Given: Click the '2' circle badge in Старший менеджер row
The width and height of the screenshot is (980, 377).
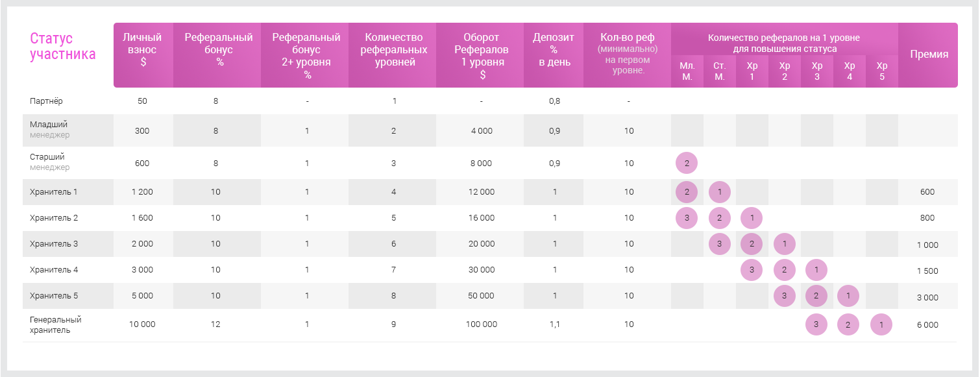Looking at the screenshot, I should click(687, 163).
